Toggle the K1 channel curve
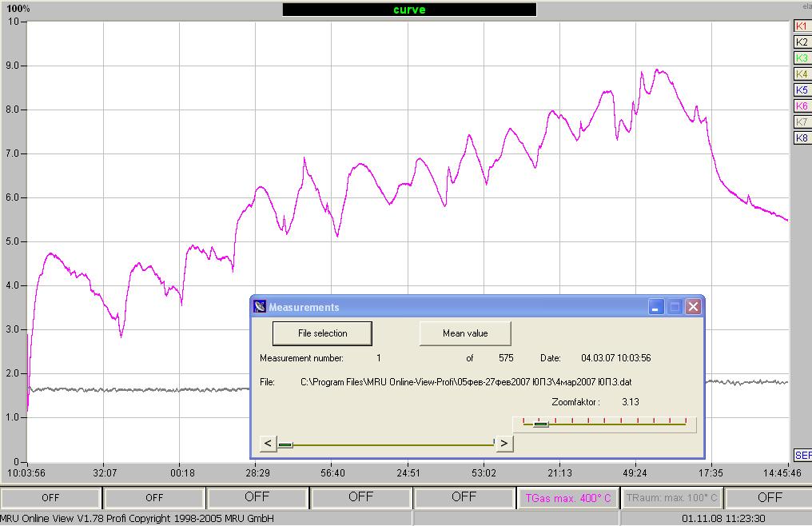 pyautogui.click(x=802, y=26)
